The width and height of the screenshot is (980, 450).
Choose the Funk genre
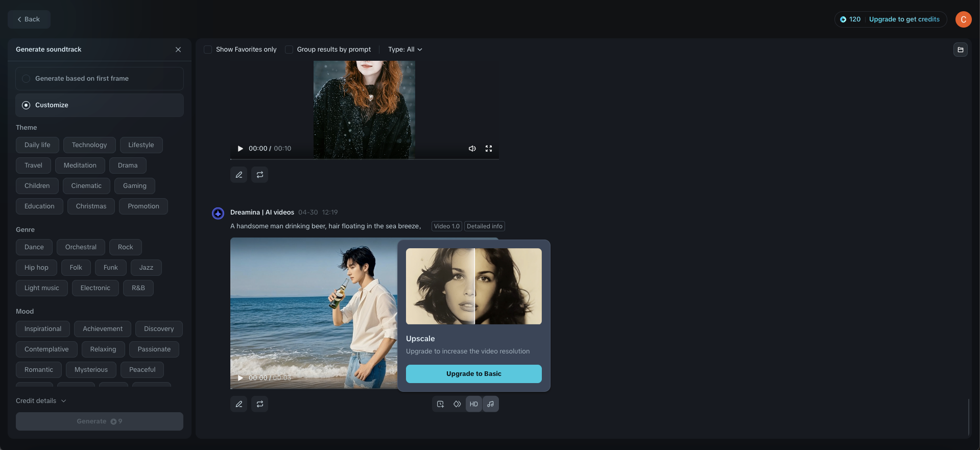click(x=111, y=268)
